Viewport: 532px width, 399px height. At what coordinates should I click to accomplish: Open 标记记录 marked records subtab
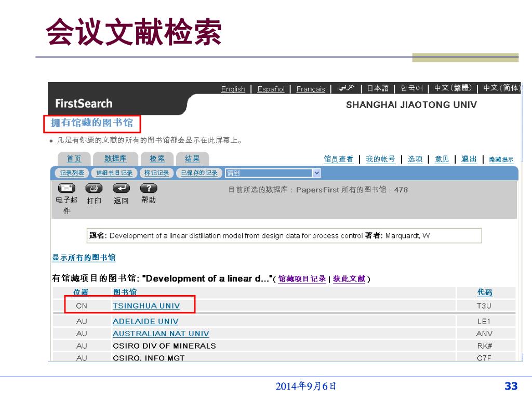pyautogui.click(x=156, y=173)
